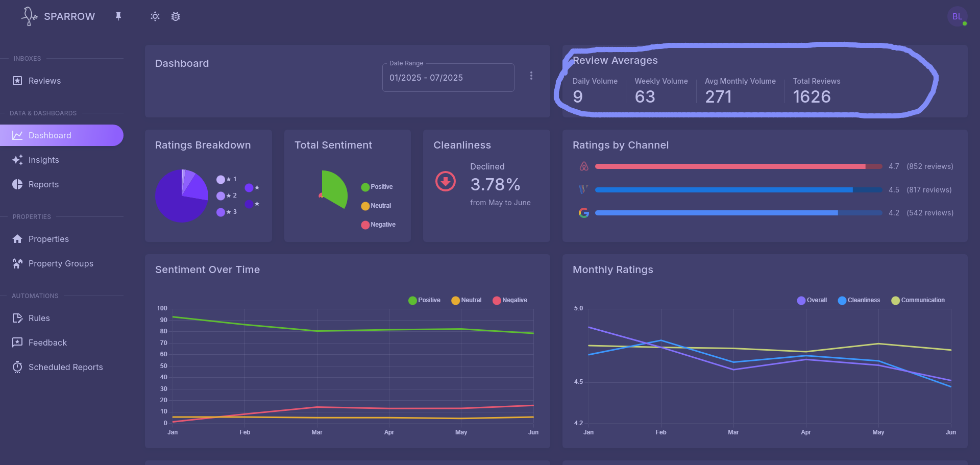This screenshot has height=465, width=980.
Task: Open Scheduled Reports
Action: click(65, 367)
